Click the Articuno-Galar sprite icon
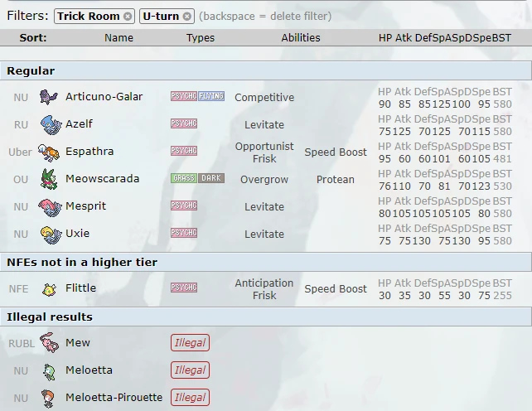 [x=49, y=97]
